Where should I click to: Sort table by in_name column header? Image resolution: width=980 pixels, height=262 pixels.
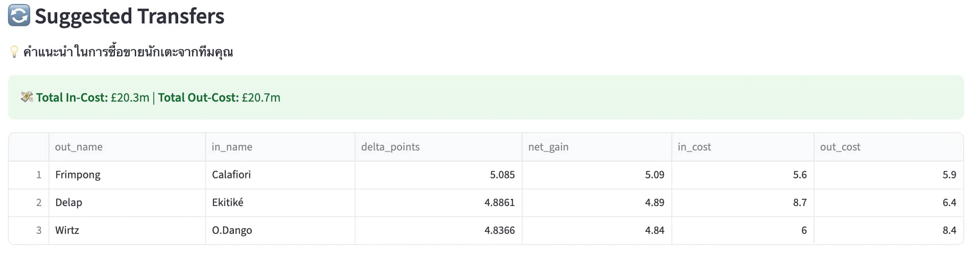pos(280,147)
